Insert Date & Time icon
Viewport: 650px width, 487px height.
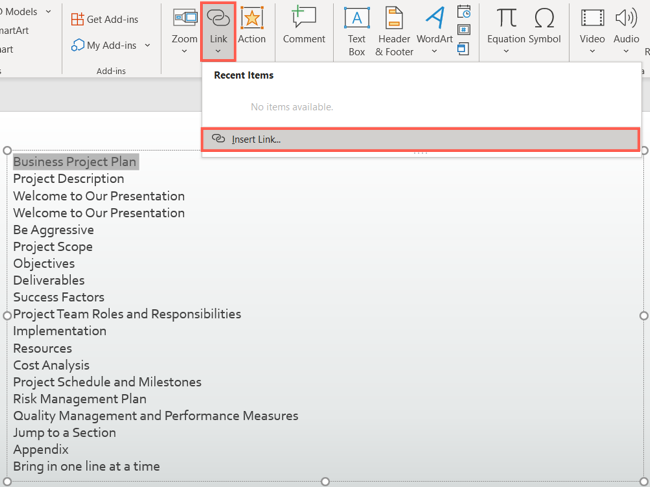tap(464, 12)
